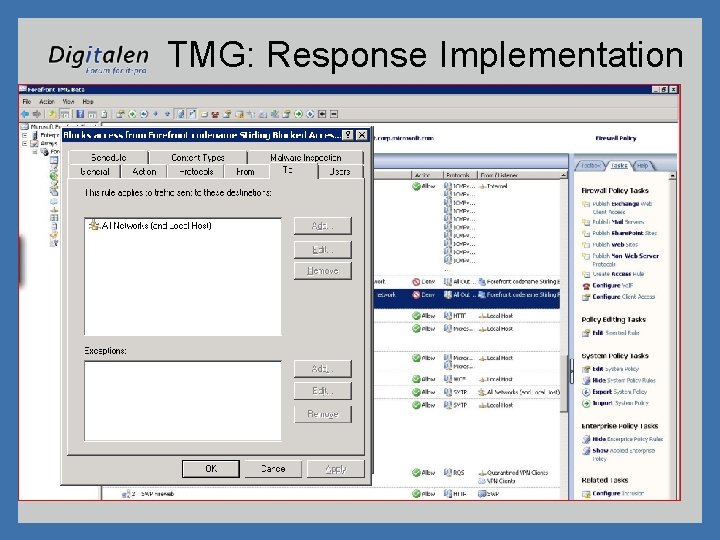Switch to the General tab
720x540 pixels.
pos(95,172)
